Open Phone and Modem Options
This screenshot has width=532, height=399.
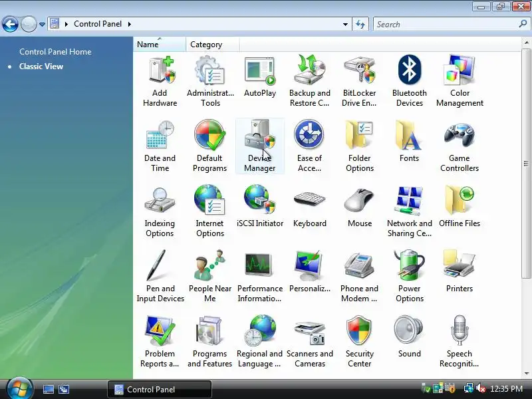(359, 277)
